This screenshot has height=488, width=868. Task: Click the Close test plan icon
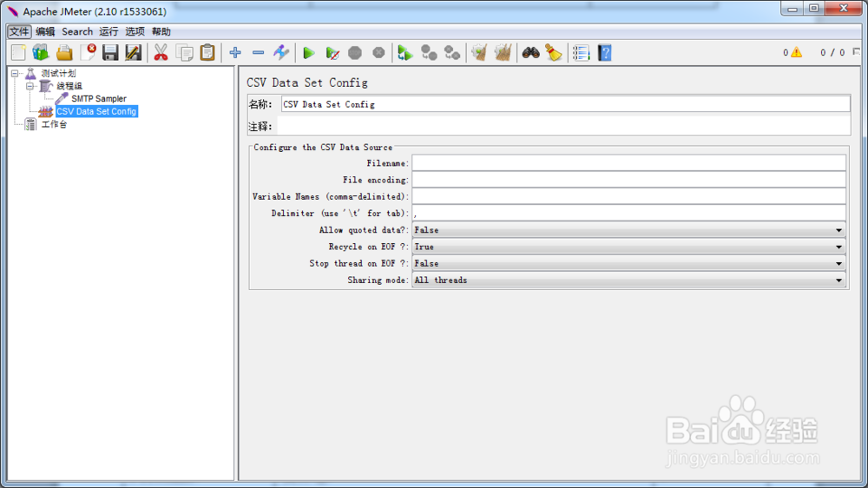(88, 53)
